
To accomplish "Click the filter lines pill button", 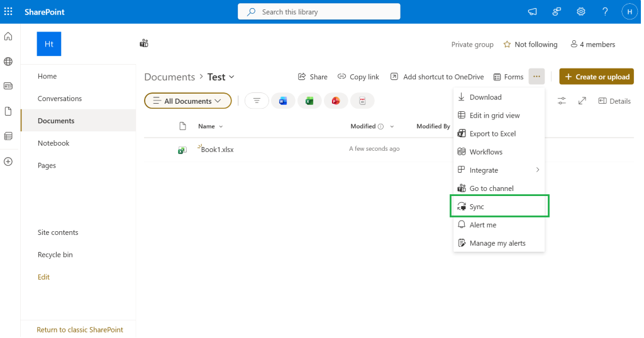I will [257, 101].
